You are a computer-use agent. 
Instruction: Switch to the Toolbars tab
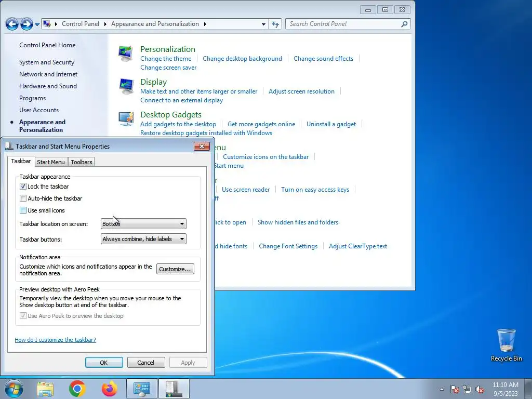click(x=82, y=162)
